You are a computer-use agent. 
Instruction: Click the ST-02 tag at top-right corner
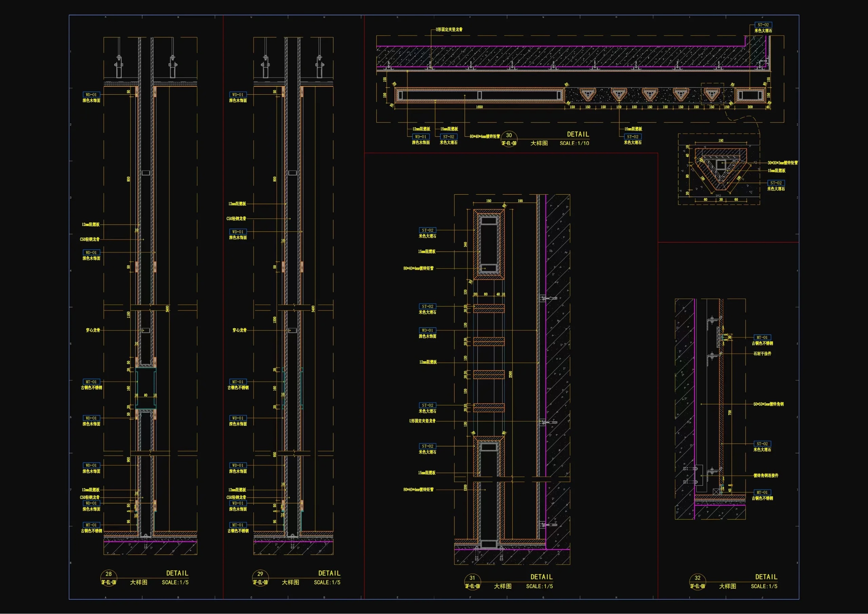[x=763, y=25]
